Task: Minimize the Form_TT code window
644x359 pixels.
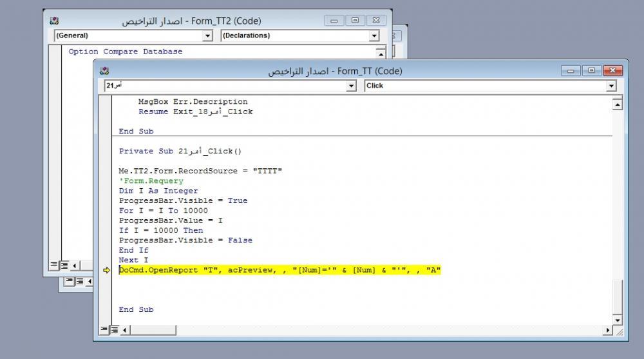Action: pos(571,71)
